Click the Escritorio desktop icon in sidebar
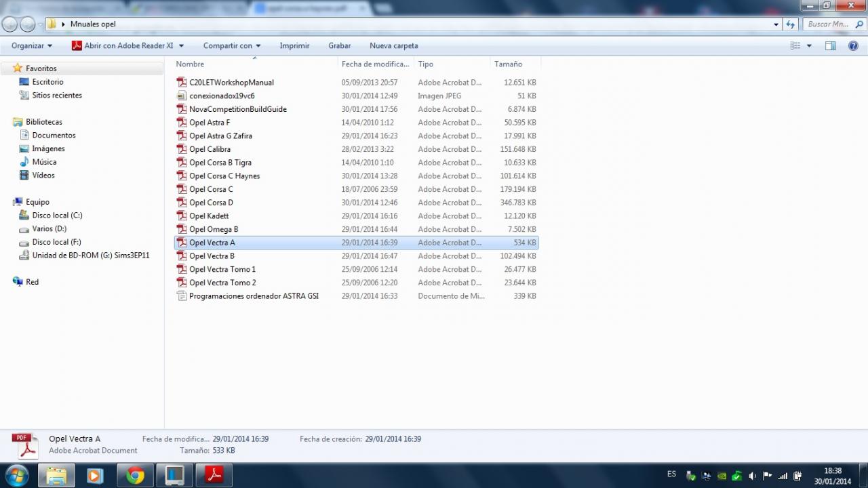The height and width of the screenshot is (488, 868). tap(24, 82)
